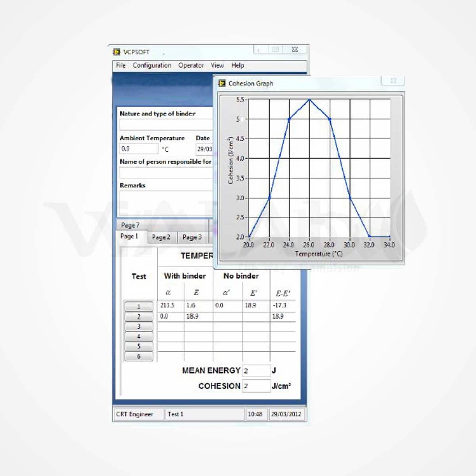Click the 1.6 energy cell in row 1
The width and height of the screenshot is (476, 476).
click(x=198, y=305)
